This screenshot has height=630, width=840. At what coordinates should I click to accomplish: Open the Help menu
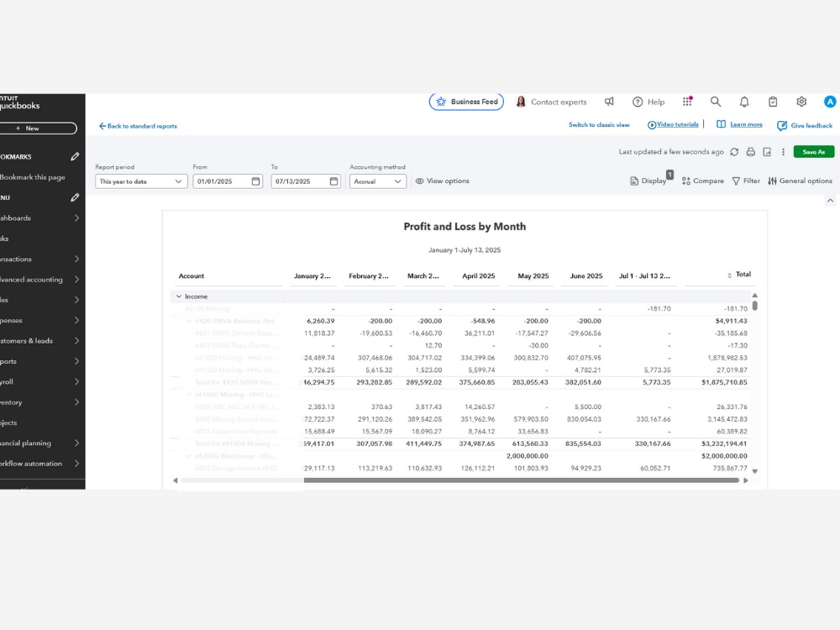click(x=648, y=102)
